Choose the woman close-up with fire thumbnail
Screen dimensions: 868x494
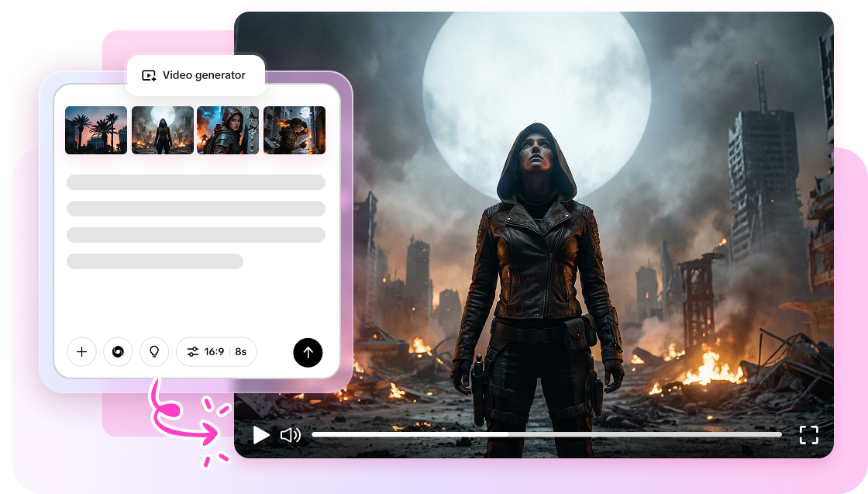pyautogui.click(x=228, y=130)
